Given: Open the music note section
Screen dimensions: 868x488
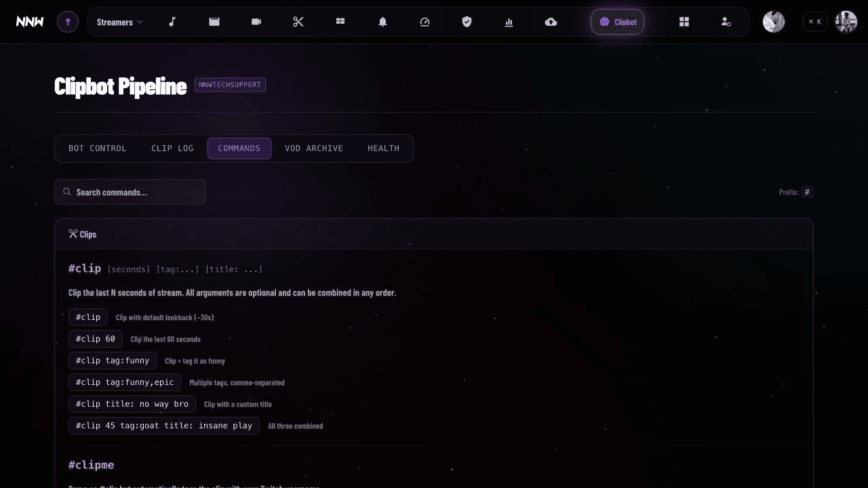Looking at the screenshot, I should [172, 22].
